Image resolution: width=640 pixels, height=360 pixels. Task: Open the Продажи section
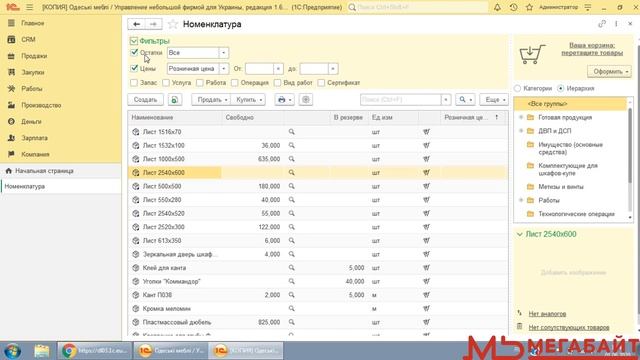point(34,56)
